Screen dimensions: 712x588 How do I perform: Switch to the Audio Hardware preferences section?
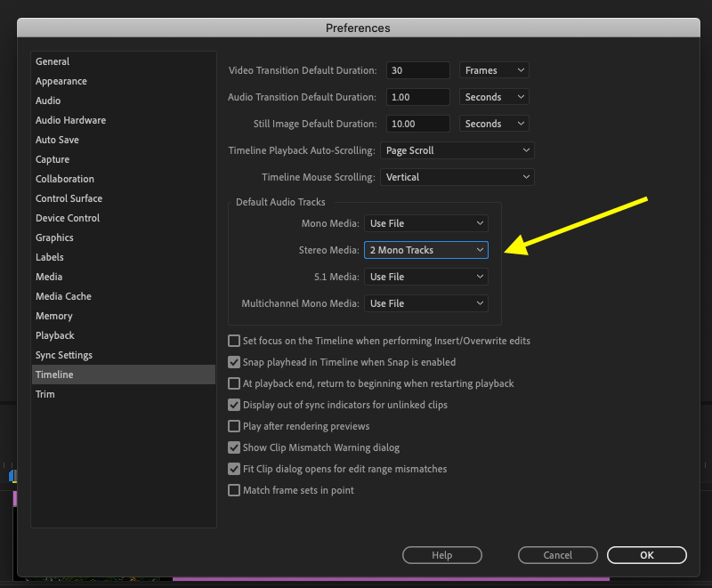coord(70,120)
